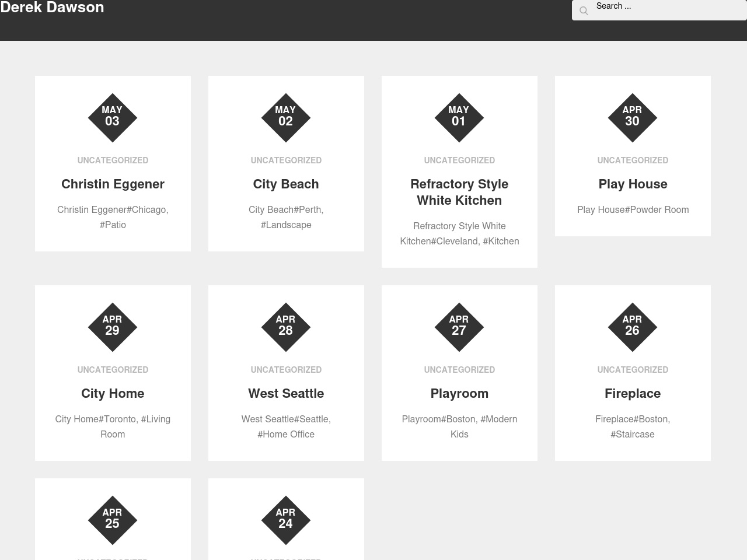Click excerpt 'Refractory Style White Kitchen#Cleveland, #Kitchen'
The width and height of the screenshot is (747, 560).
tap(459, 233)
